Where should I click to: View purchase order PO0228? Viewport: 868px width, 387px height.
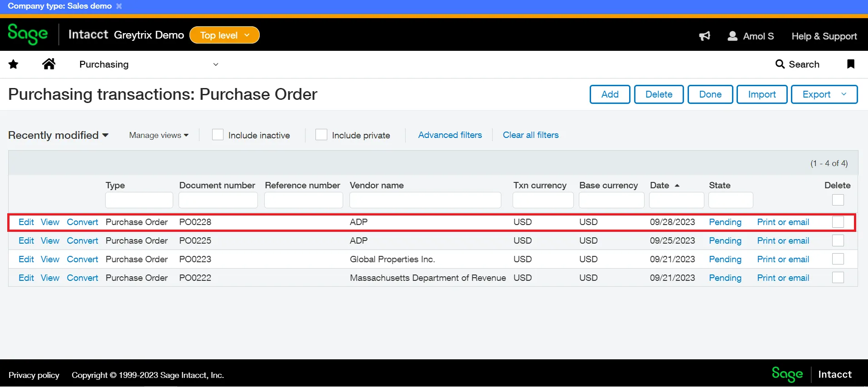tap(50, 222)
